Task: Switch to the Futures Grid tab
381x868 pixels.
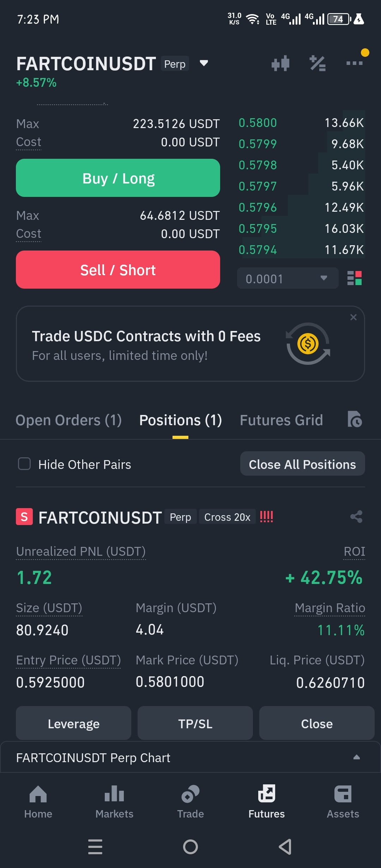Action: pyautogui.click(x=281, y=420)
